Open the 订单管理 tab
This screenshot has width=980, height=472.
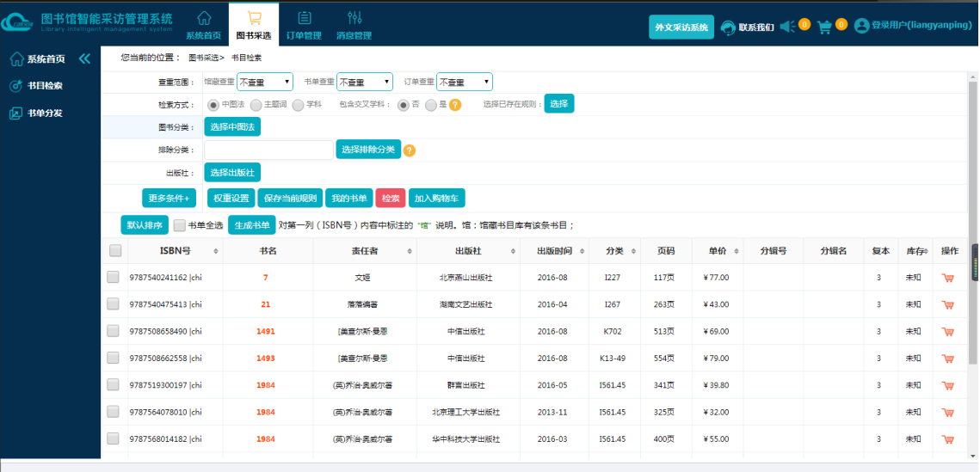[304, 24]
